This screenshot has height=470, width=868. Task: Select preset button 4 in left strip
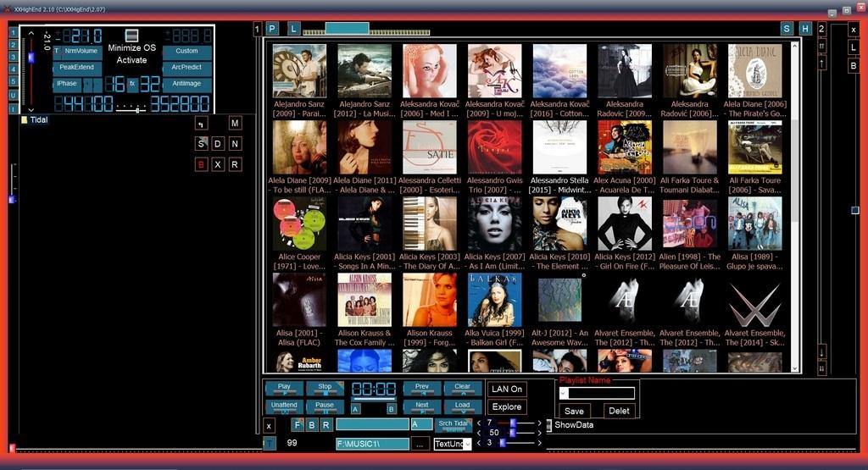coord(14,69)
